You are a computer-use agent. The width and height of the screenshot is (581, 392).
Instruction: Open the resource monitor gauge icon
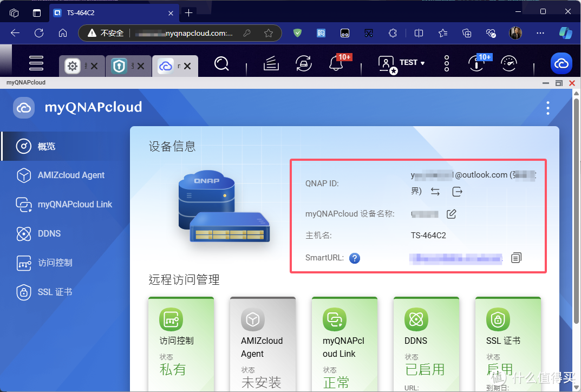509,63
